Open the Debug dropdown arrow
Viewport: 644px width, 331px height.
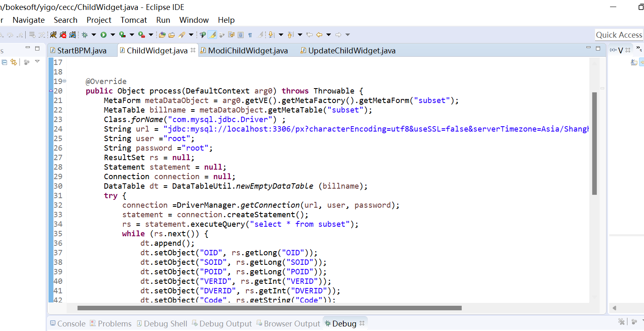[94, 35]
